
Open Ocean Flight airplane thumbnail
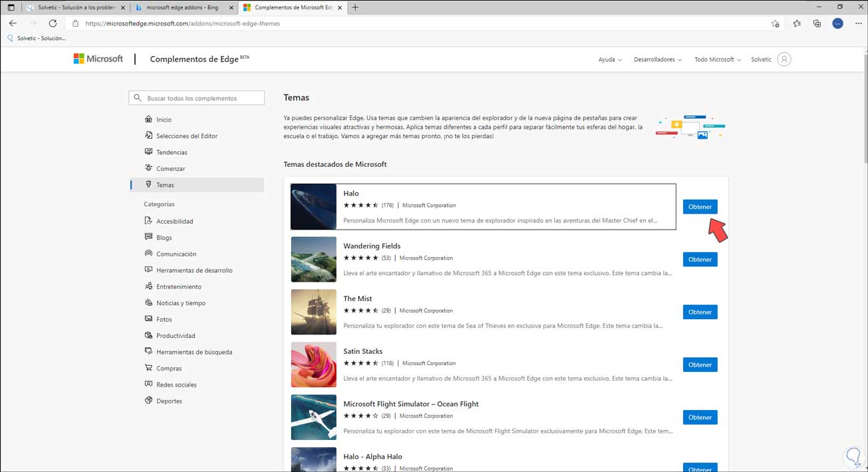point(314,417)
